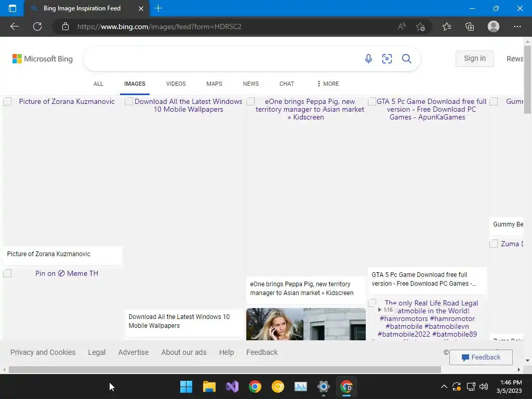Open Advertise footer link
The image size is (532, 399).
134,352
